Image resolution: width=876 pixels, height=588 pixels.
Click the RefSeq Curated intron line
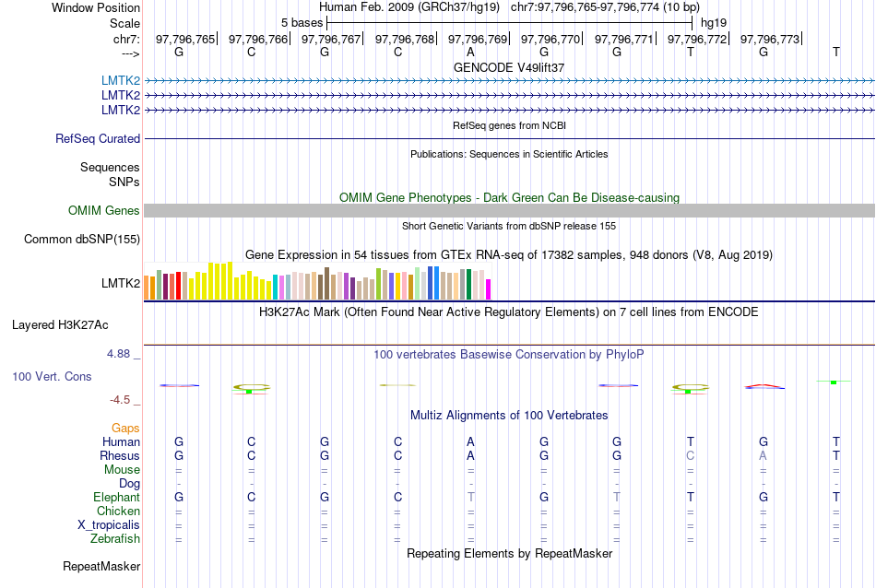(509, 138)
